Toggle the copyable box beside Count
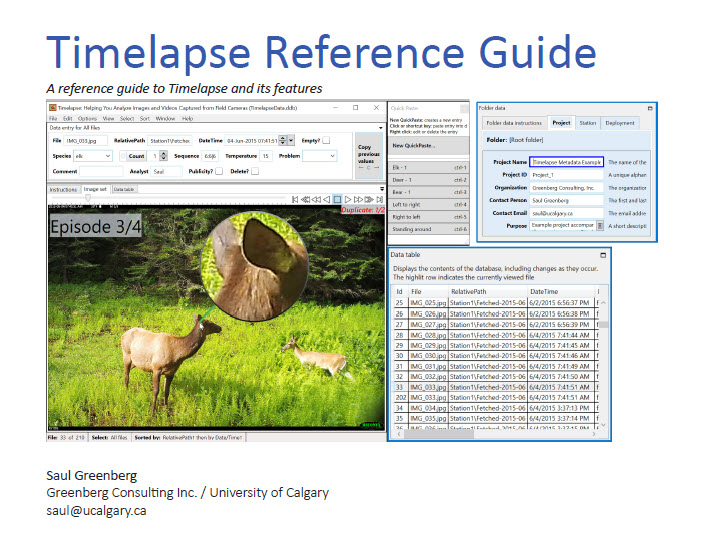The height and width of the screenshot is (535, 704). (x=123, y=156)
